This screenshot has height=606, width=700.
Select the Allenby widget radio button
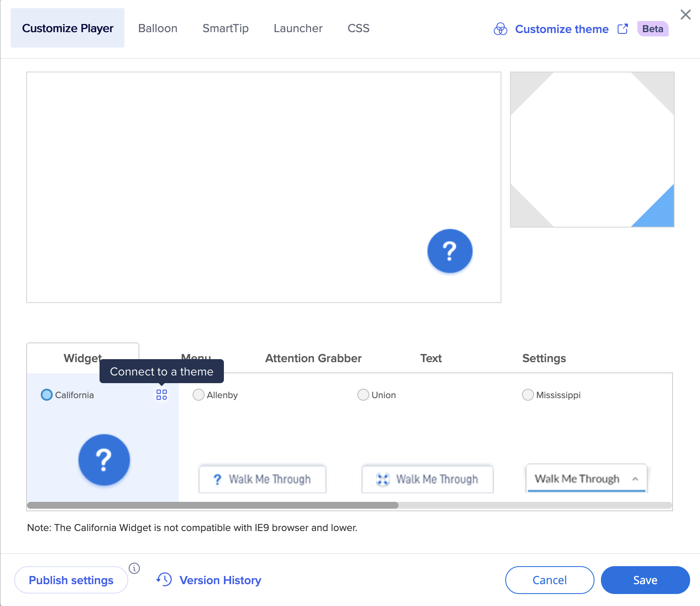[x=198, y=395]
